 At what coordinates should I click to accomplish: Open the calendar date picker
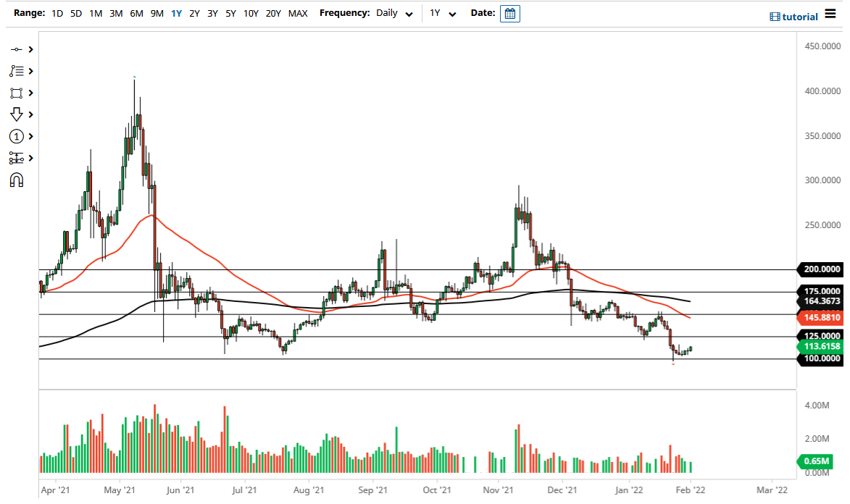point(509,13)
